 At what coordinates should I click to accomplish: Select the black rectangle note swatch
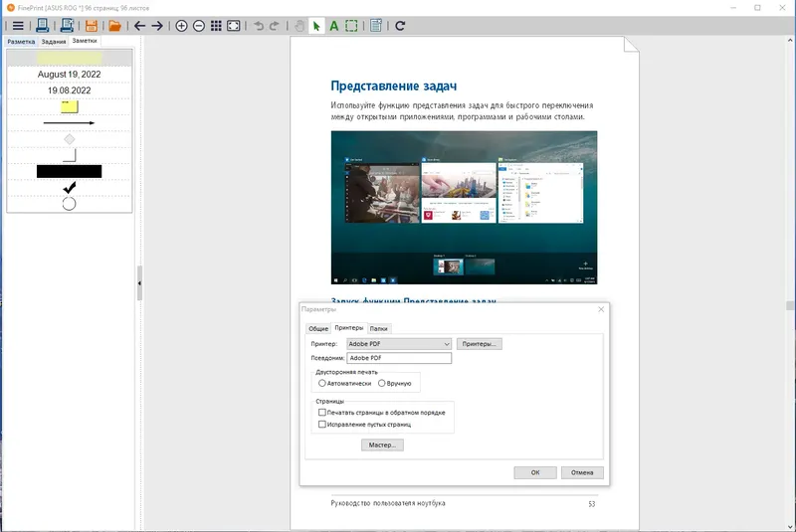tap(69, 171)
